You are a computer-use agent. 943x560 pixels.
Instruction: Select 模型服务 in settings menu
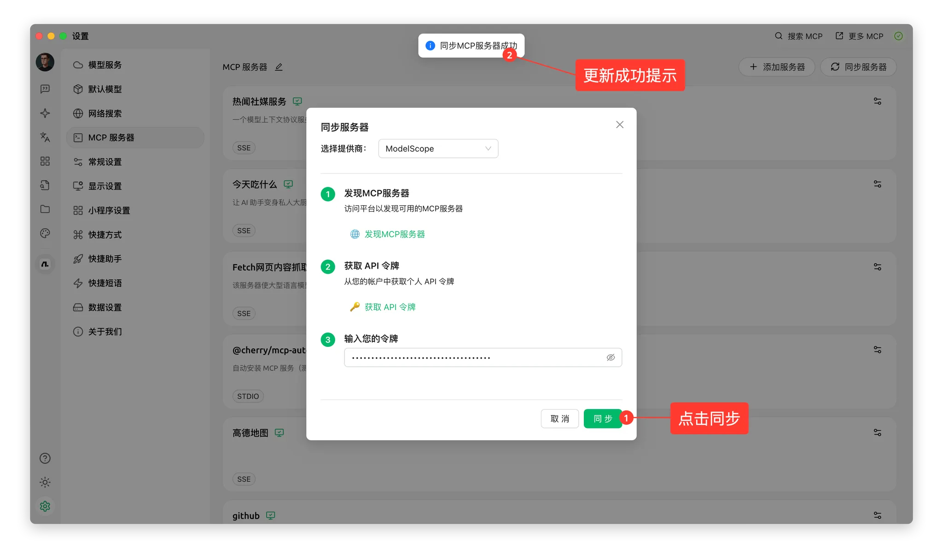(105, 65)
